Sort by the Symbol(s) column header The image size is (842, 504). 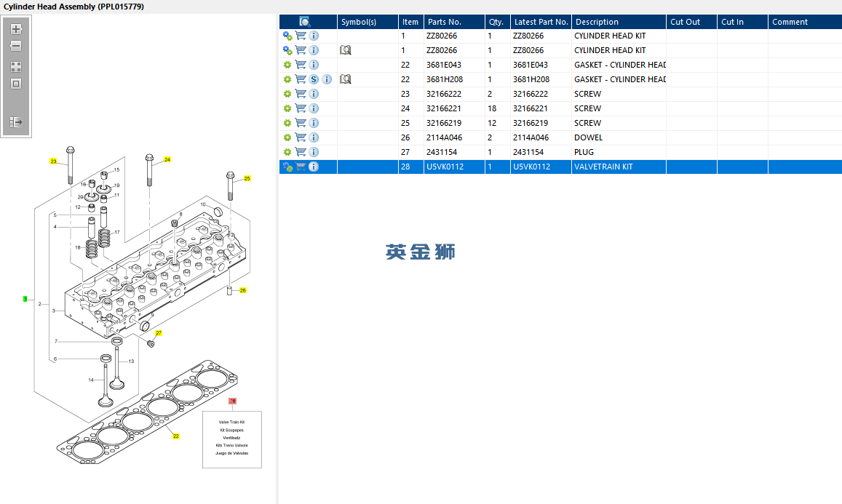(368, 22)
